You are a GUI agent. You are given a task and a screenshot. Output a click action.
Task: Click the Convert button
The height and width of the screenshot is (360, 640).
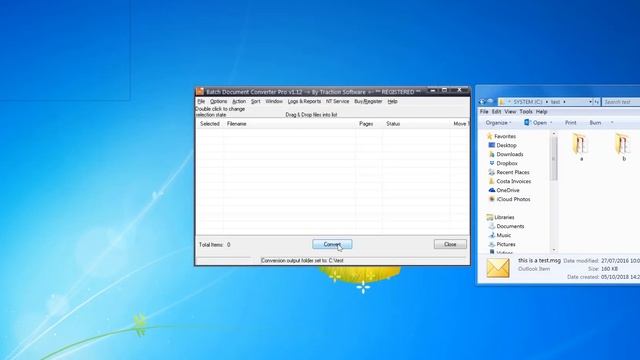click(332, 244)
